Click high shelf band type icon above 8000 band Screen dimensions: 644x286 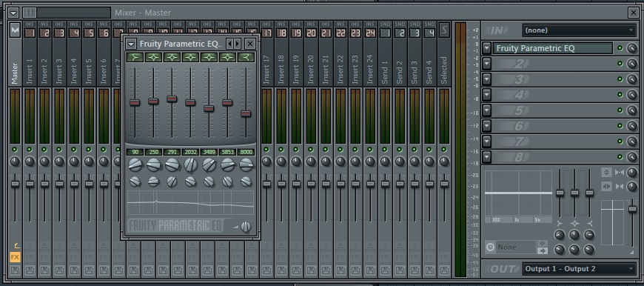(x=246, y=57)
